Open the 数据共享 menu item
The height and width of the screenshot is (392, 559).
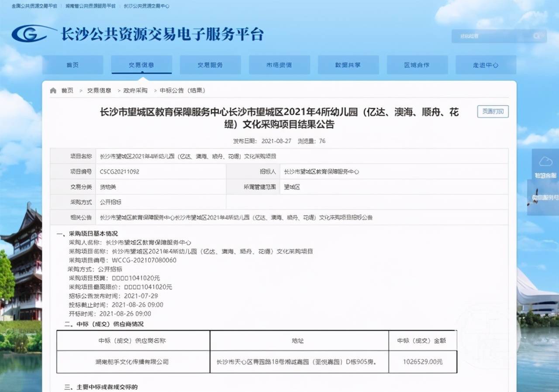click(x=348, y=65)
